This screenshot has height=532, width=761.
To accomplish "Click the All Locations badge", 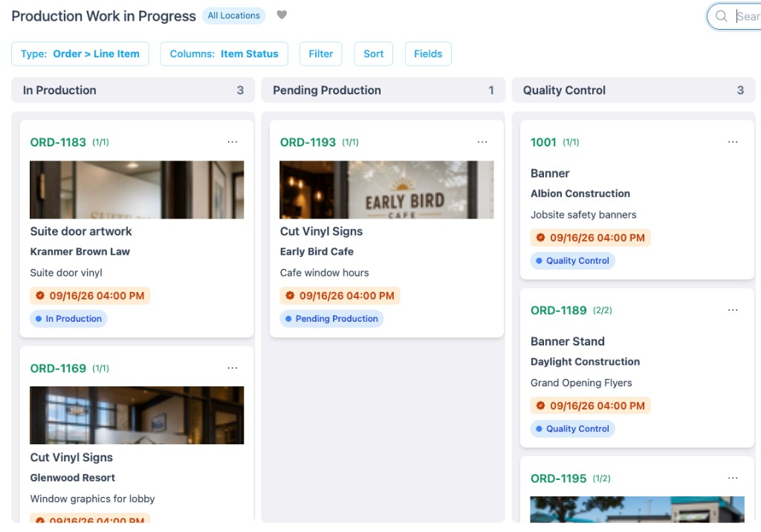I will point(233,16).
